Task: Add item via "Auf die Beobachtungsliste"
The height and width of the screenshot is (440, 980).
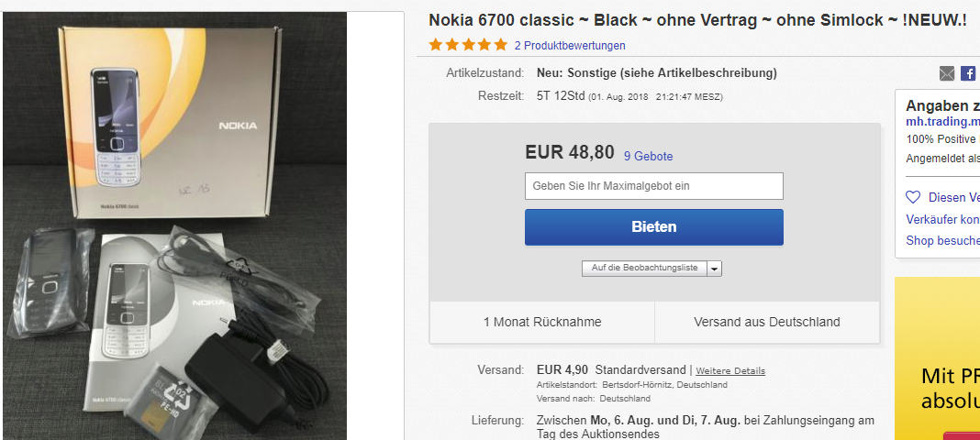Action: coord(644,269)
